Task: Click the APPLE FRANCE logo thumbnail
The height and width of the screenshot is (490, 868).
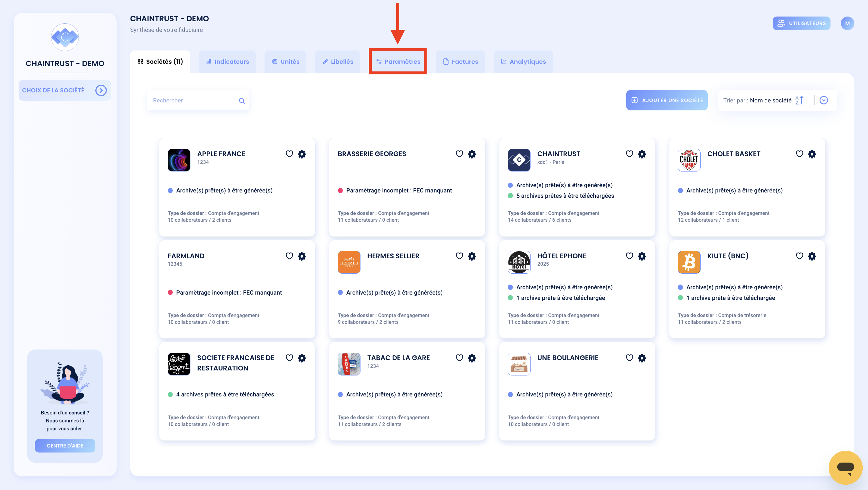Action: 179,160
